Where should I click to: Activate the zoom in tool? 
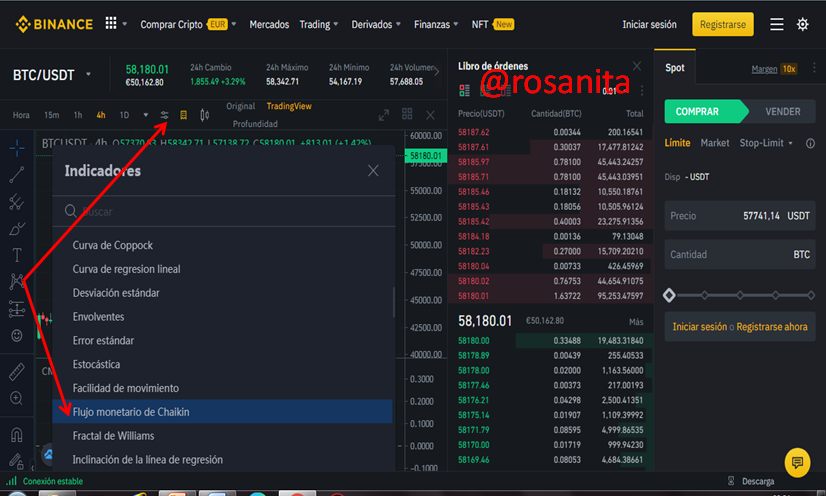(x=17, y=398)
